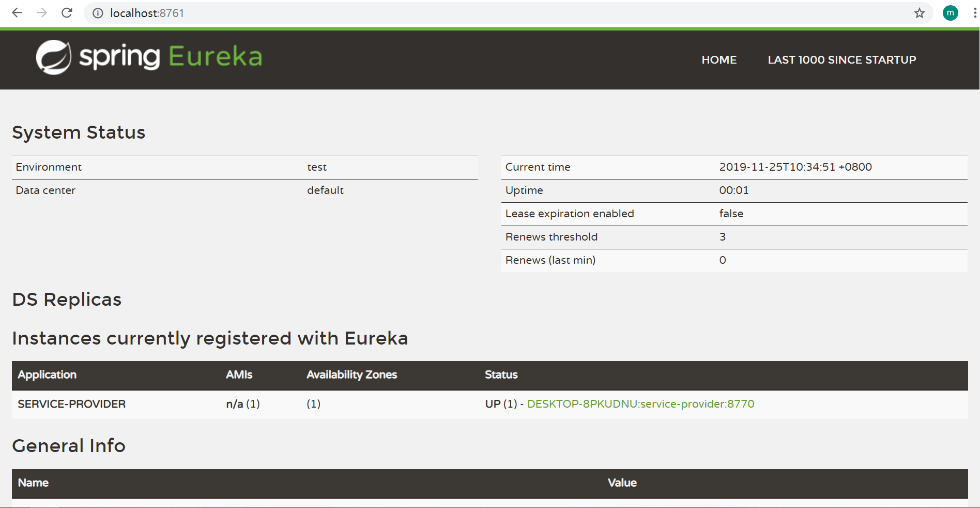Open the Chrome three-dot menu
Screen dimensions: 980x508
(974, 13)
